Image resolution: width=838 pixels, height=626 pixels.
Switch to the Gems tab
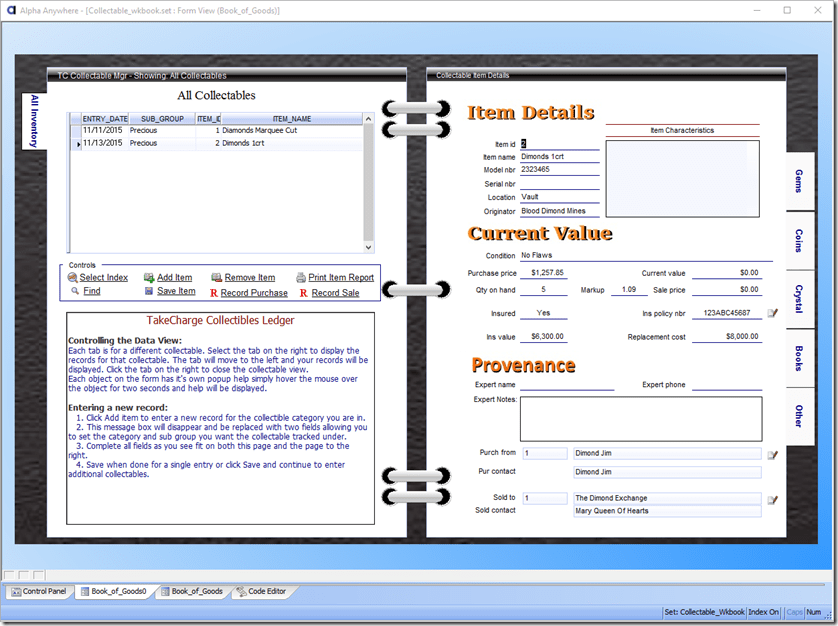pyautogui.click(x=799, y=181)
